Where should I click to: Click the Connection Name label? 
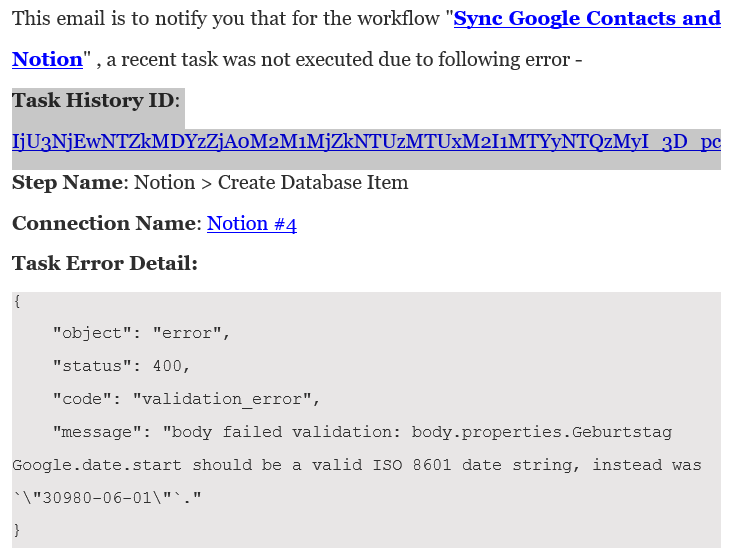(107, 224)
